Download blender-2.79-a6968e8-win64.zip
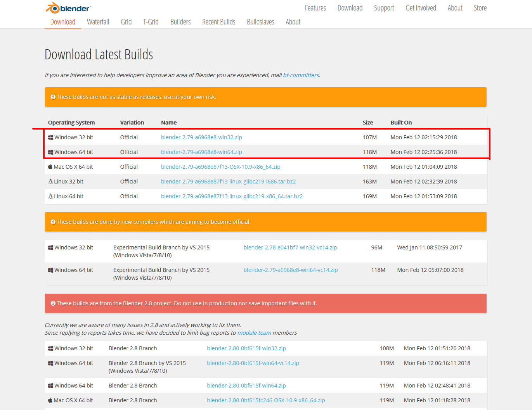Image resolution: width=532 pixels, height=410 pixels. tap(201, 152)
